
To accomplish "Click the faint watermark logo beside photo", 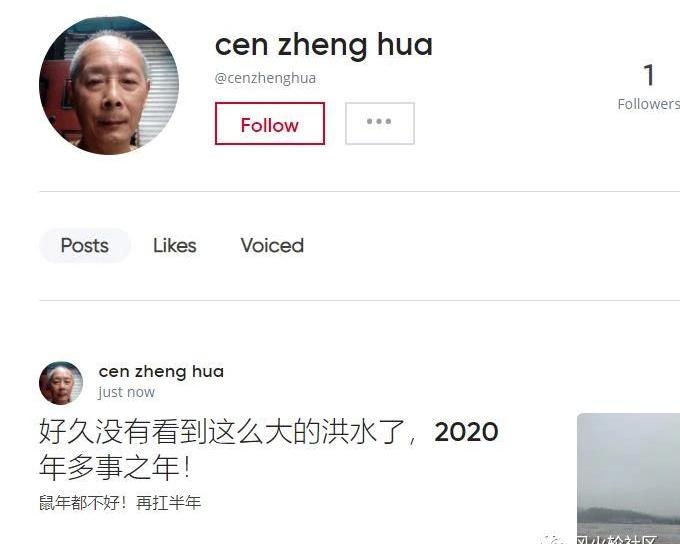I will click(x=554, y=541).
